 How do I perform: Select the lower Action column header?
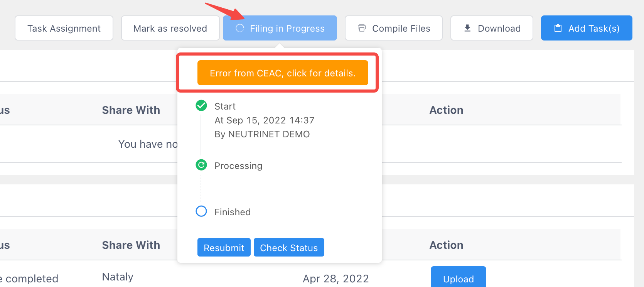tap(446, 245)
